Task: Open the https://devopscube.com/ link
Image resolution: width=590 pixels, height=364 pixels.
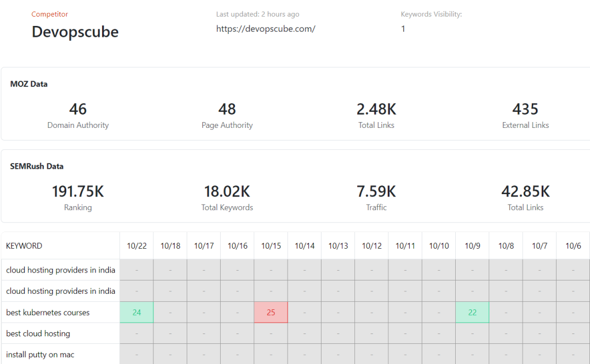Action: point(266,28)
